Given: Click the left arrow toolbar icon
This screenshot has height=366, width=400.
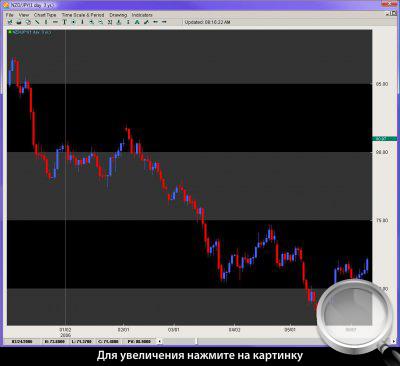Looking at the screenshot, I should (x=155, y=22).
